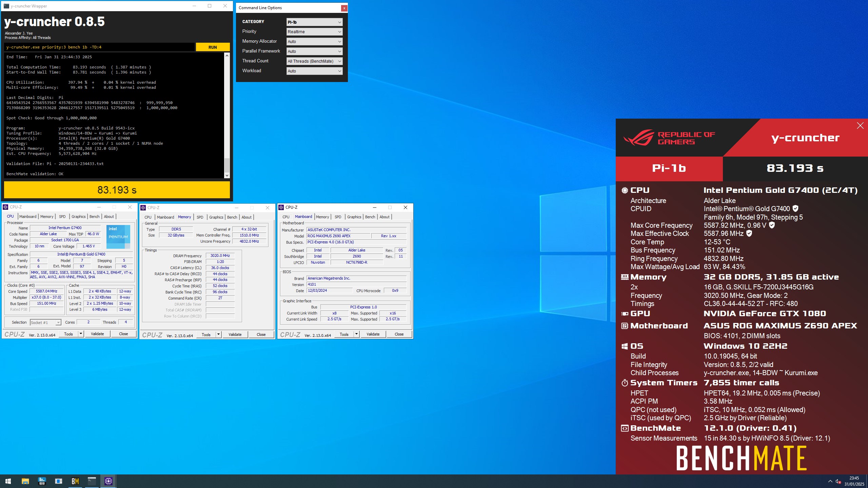This screenshot has width=868, height=488.
Task: Click the CPUID verified shield checkmark
Action: (795, 209)
